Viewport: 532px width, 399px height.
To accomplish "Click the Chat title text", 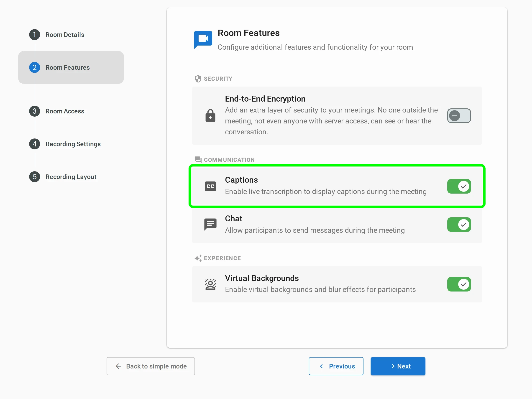I will pyautogui.click(x=233, y=218).
